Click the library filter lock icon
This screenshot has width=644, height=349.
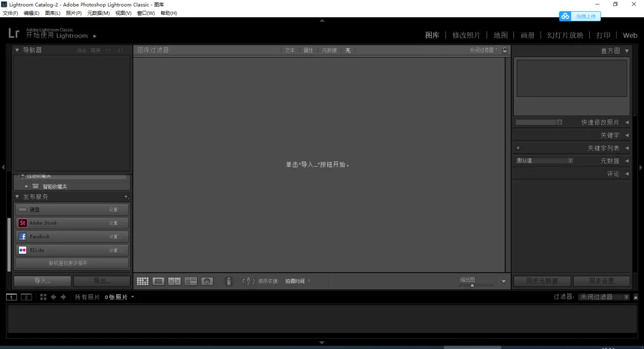point(505,50)
